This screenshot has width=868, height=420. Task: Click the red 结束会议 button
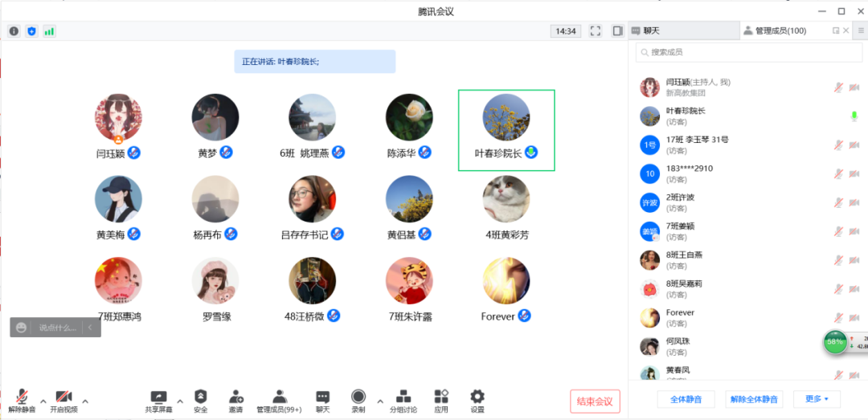[x=595, y=401]
